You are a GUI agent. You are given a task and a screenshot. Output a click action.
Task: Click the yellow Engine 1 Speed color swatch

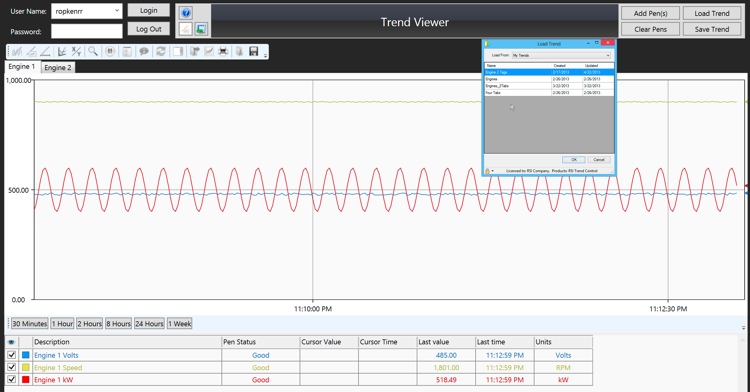26,367
